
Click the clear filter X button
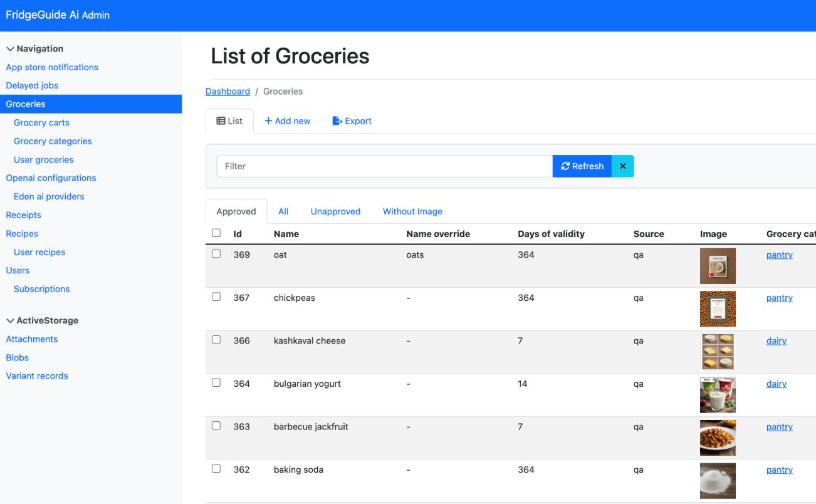pyautogui.click(x=622, y=166)
